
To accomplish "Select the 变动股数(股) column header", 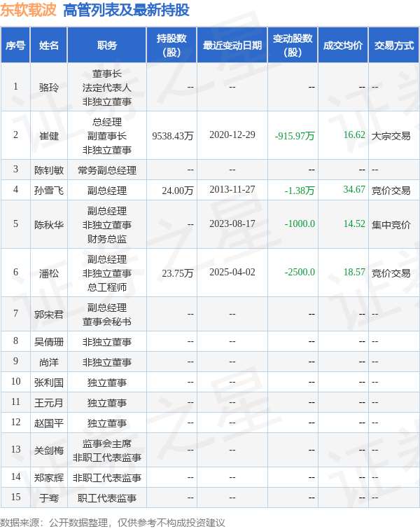I will (293, 46).
